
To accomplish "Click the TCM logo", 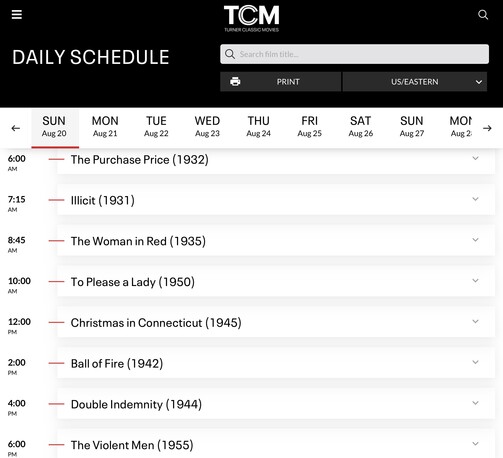I will 251,19.
